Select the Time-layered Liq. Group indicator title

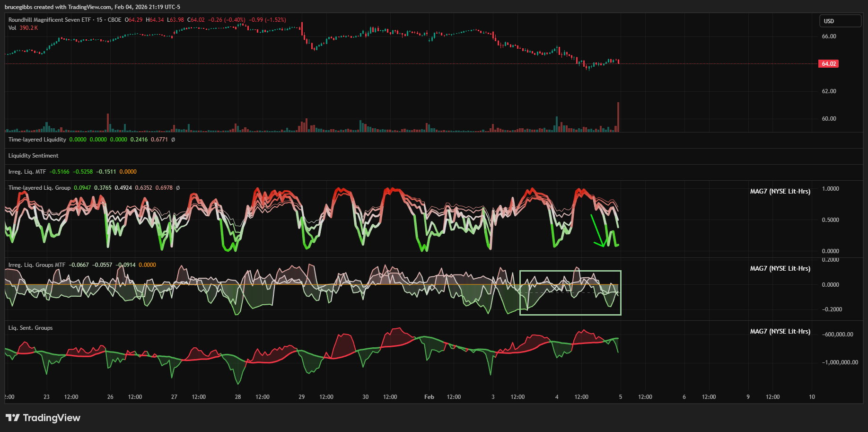(39, 188)
